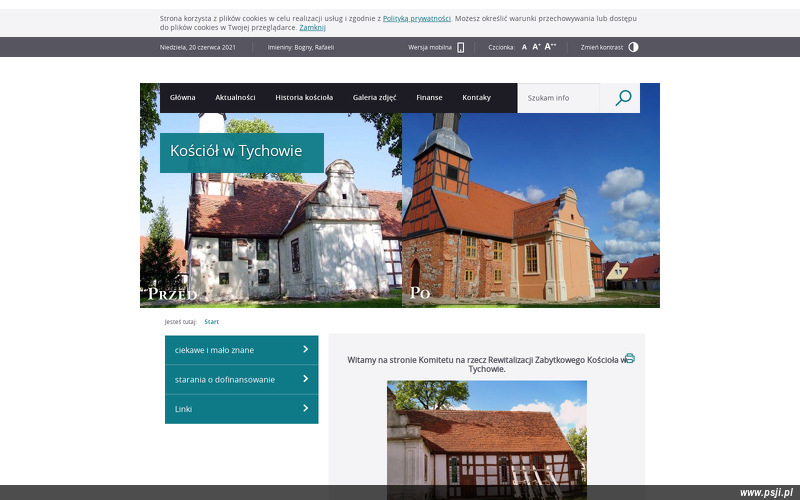Open Galeria zdjęć menu item
This screenshot has height=500, width=800.
(x=374, y=98)
